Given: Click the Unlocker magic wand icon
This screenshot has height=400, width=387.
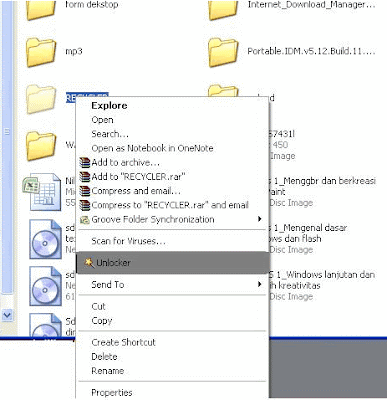Looking at the screenshot, I should [x=89, y=263].
